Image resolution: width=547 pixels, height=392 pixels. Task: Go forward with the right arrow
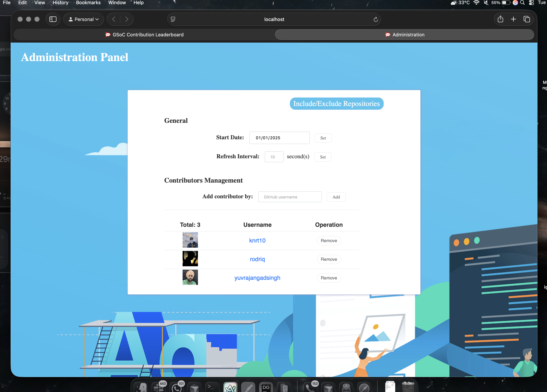click(x=127, y=19)
